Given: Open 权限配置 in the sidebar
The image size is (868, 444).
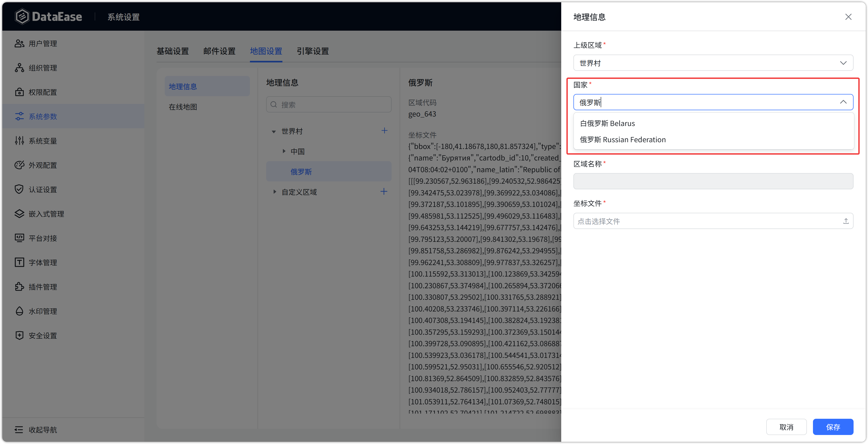Looking at the screenshot, I should click(74, 92).
